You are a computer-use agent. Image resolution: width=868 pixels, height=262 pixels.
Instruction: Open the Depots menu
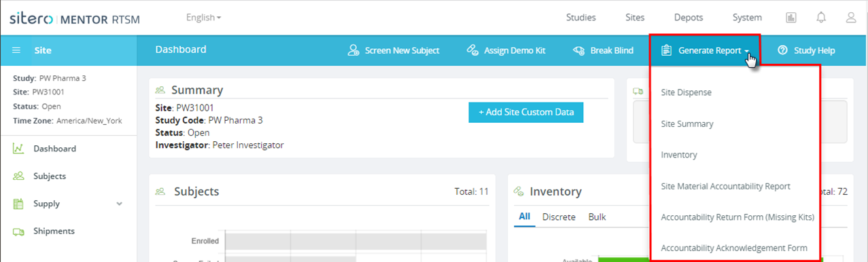click(689, 18)
